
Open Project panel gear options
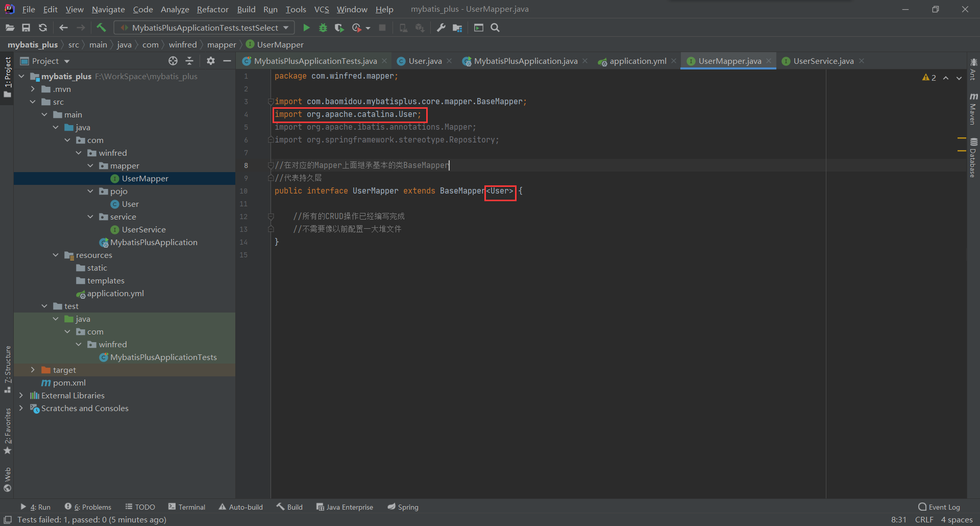pos(210,61)
